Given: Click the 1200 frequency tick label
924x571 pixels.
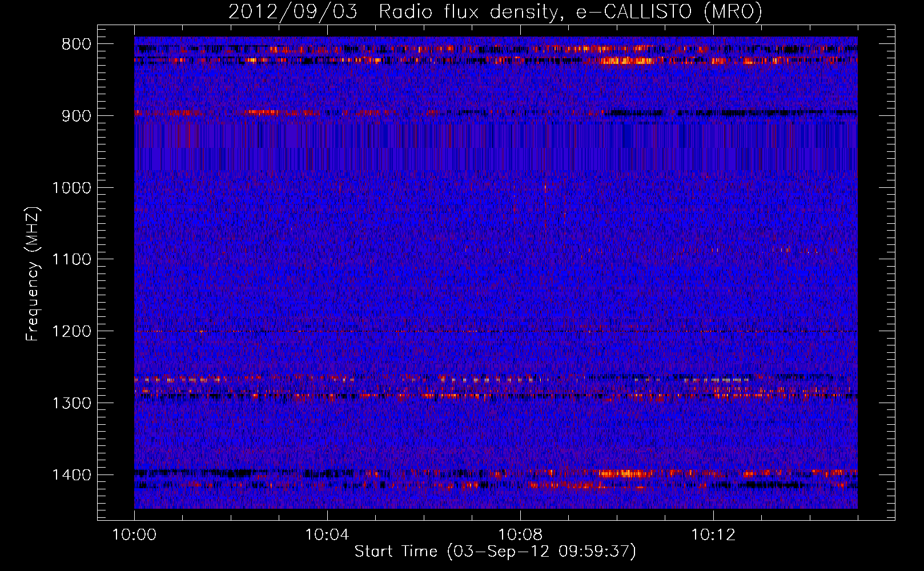Looking at the screenshot, I should pyautogui.click(x=71, y=332).
